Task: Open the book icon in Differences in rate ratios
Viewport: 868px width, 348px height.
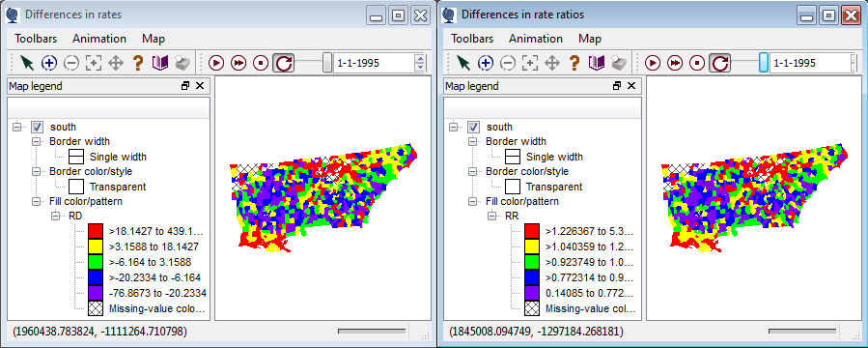Action: (596, 63)
